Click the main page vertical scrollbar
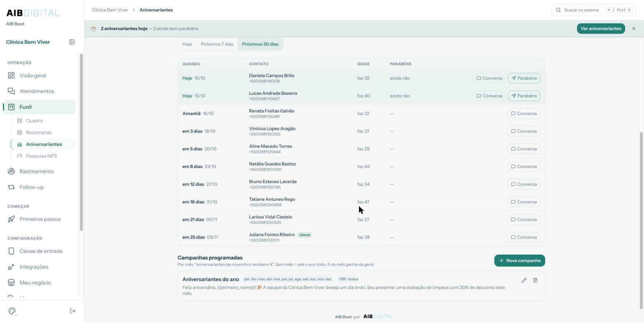 (641, 220)
